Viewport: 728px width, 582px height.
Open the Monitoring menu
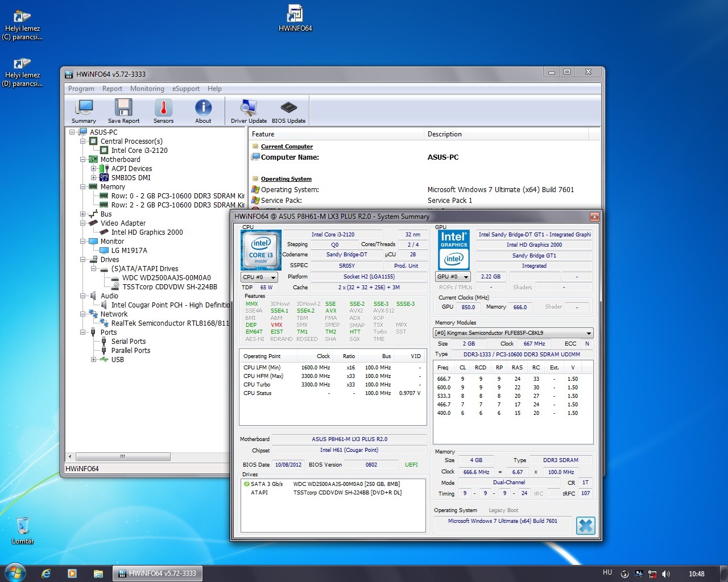click(x=147, y=89)
